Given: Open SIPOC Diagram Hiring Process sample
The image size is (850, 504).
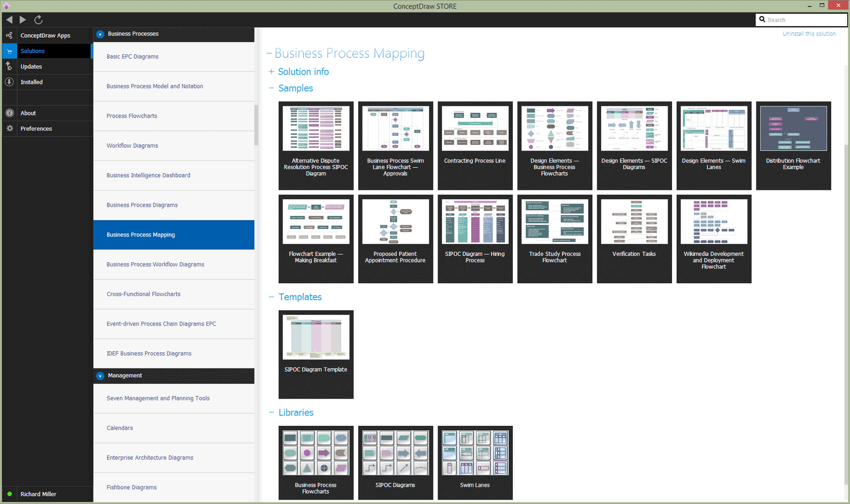Looking at the screenshot, I should tap(475, 239).
